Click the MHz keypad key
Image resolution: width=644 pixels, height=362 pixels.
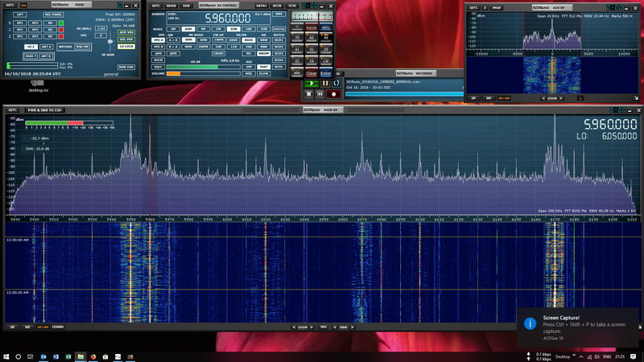click(x=326, y=27)
